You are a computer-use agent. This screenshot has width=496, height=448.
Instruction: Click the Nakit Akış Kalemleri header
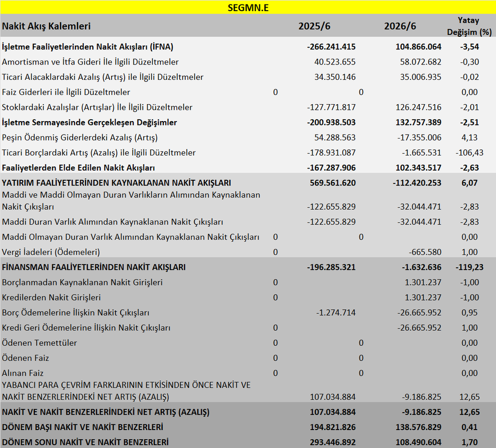(x=46, y=26)
